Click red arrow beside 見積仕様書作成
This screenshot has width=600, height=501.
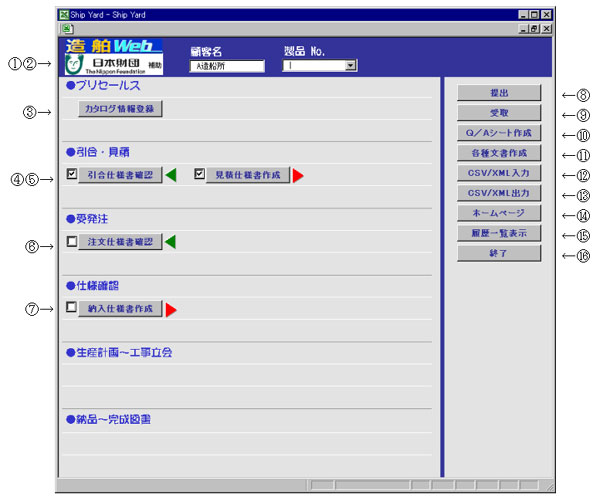coord(298,176)
